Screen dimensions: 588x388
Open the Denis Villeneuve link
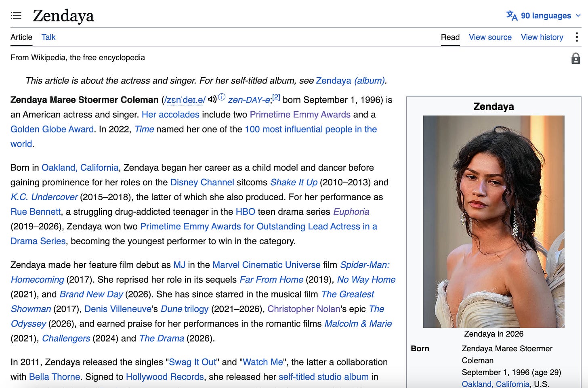click(118, 309)
